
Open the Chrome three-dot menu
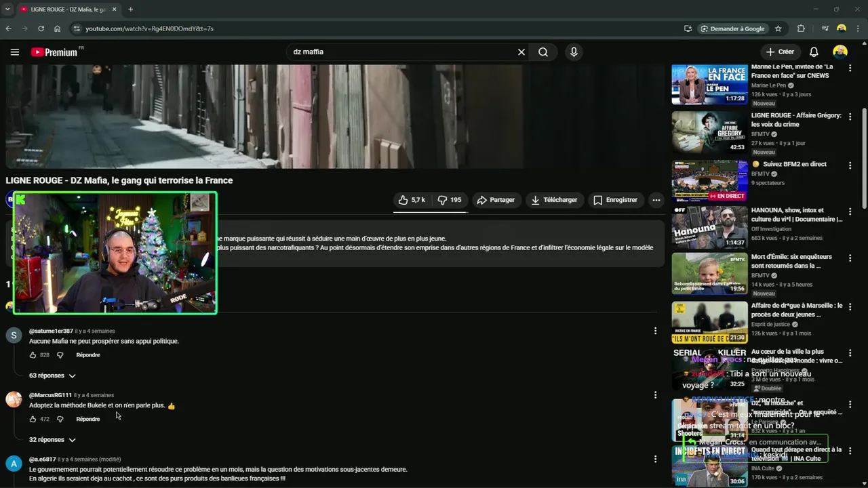pyautogui.click(x=859, y=28)
